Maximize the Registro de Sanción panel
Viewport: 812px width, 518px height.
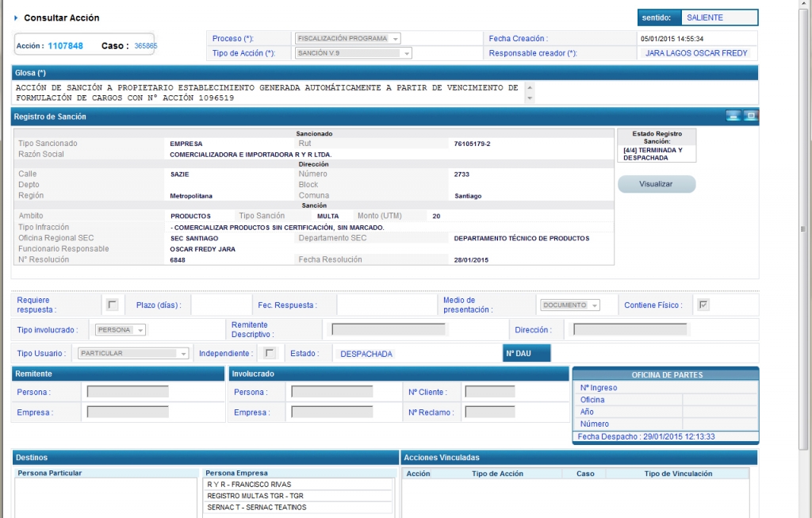tap(750, 117)
